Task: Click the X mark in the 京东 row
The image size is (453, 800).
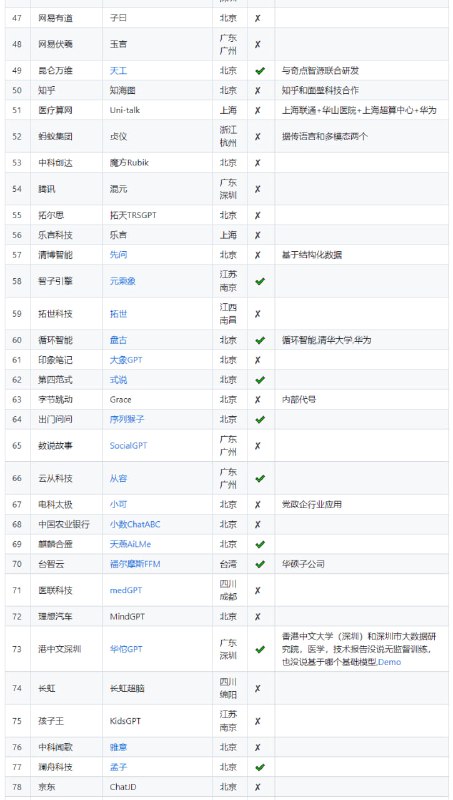Action: 258,787
